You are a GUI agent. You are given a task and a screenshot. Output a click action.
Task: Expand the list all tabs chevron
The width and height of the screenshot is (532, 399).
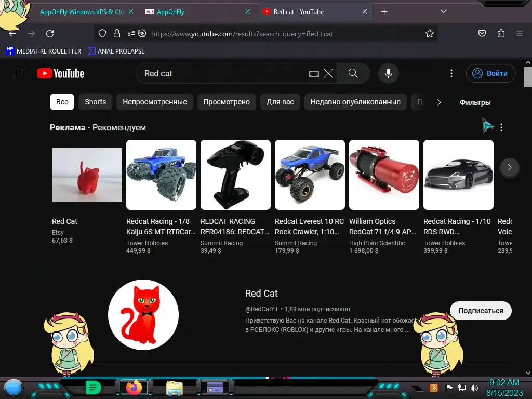(444, 11)
